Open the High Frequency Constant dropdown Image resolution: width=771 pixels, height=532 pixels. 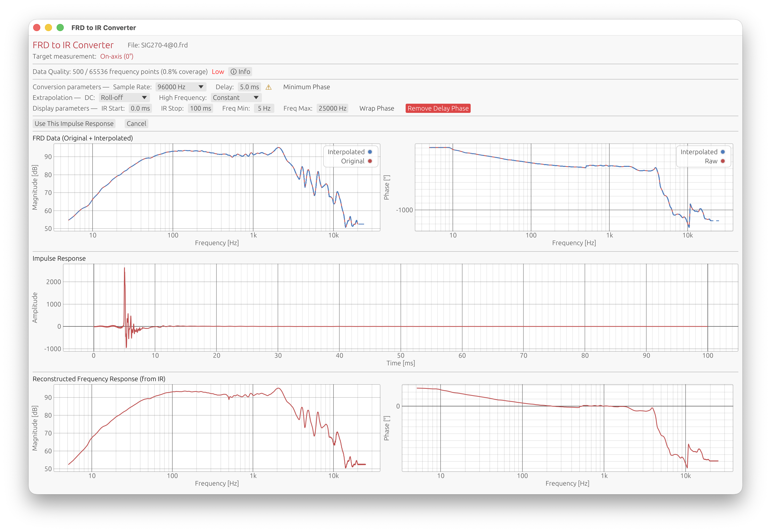236,98
